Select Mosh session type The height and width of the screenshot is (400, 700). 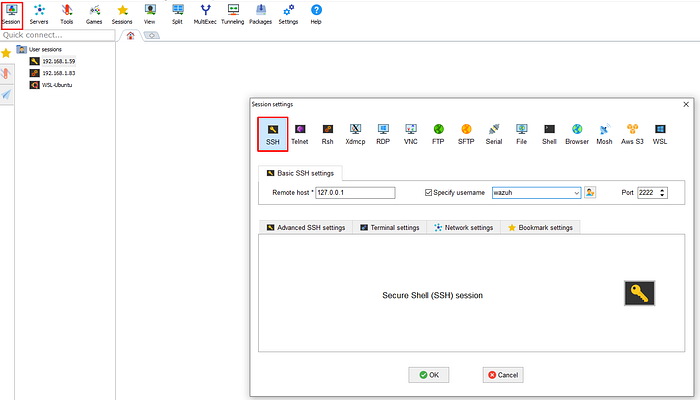(604, 134)
